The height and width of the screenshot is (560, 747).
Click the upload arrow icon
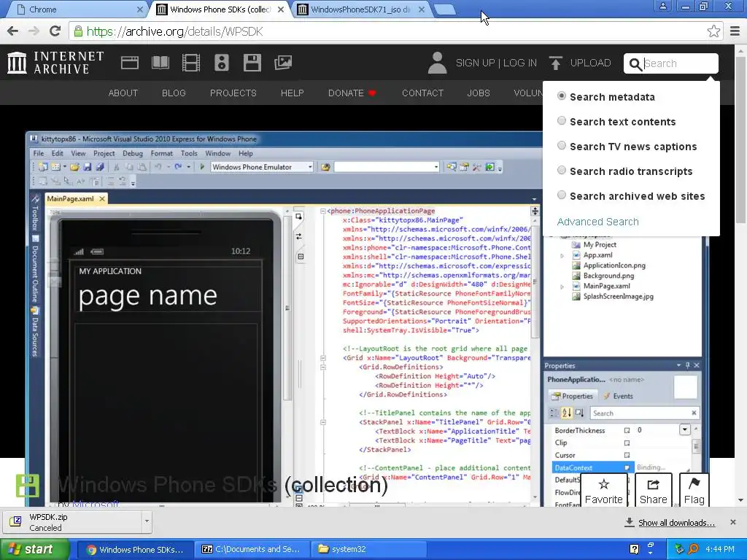coord(555,63)
